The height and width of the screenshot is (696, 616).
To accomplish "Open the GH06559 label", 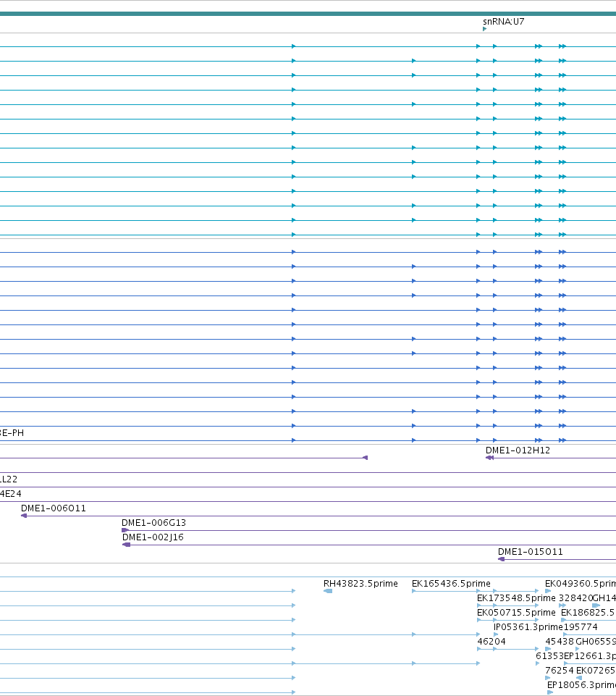I will coord(596,642).
